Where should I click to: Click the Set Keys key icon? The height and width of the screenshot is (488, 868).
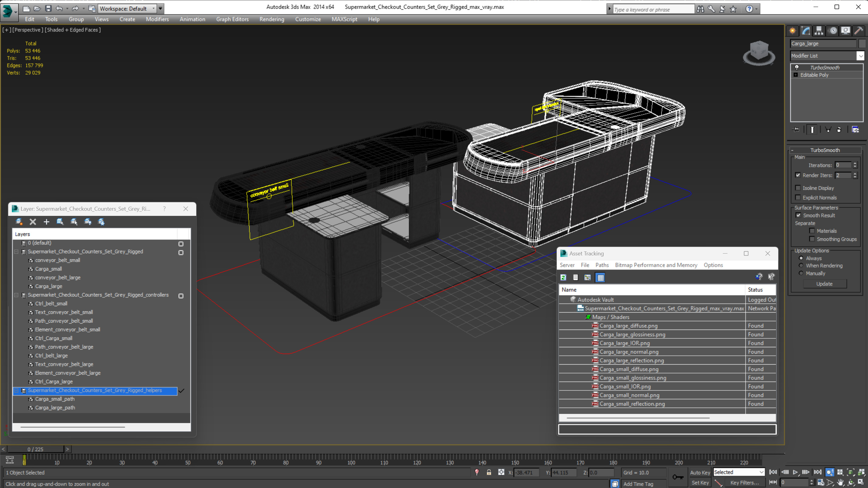678,477
